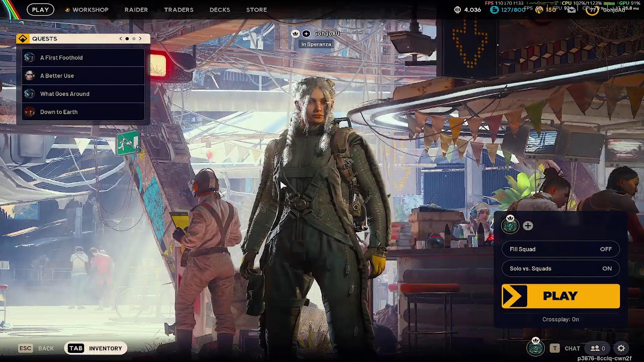Click the blue stash capacity icon
The height and width of the screenshot is (362, 644).
pyautogui.click(x=495, y=10)
